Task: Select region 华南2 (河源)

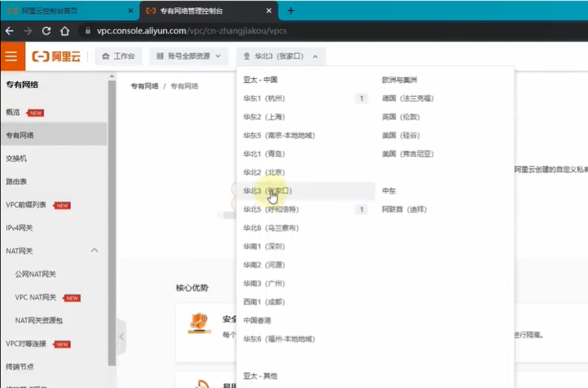Action: (305, 265)
